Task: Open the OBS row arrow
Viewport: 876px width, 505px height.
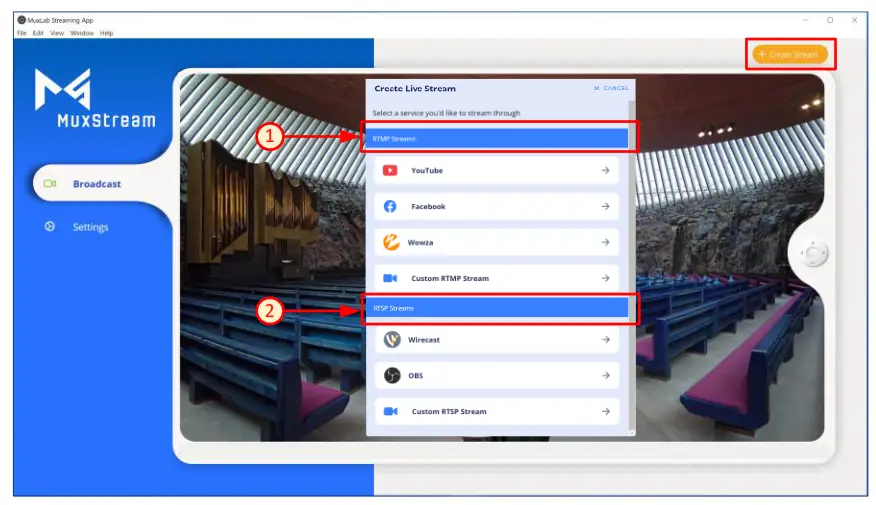Action: click(606, 375)
